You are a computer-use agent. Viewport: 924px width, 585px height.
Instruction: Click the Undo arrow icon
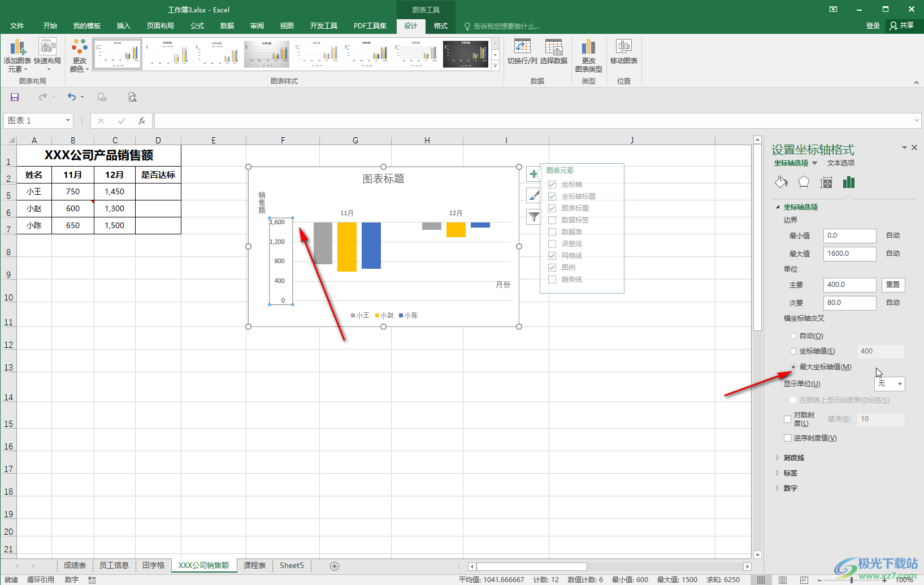tap(72, 97)
